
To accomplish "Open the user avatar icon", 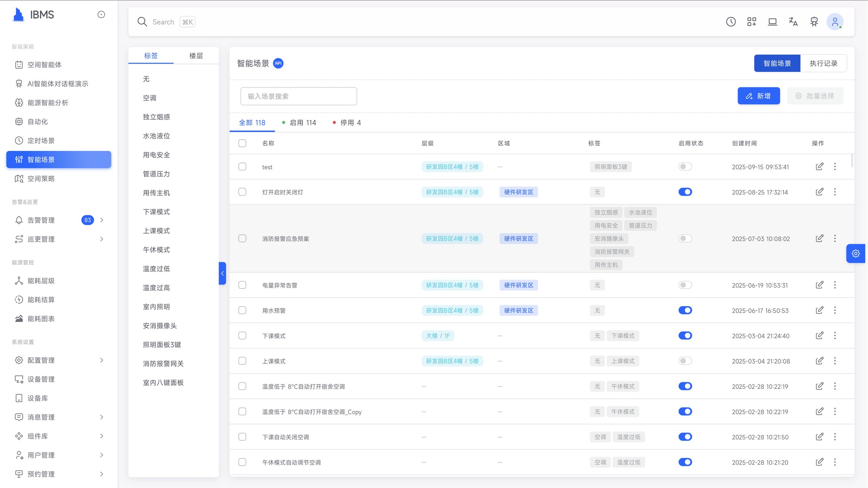I will (x=835, y=22).
